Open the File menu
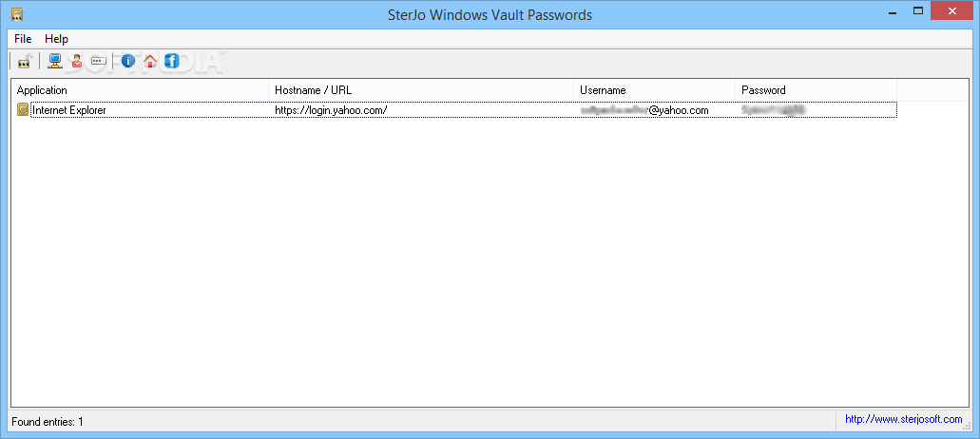 click(23, 39)
